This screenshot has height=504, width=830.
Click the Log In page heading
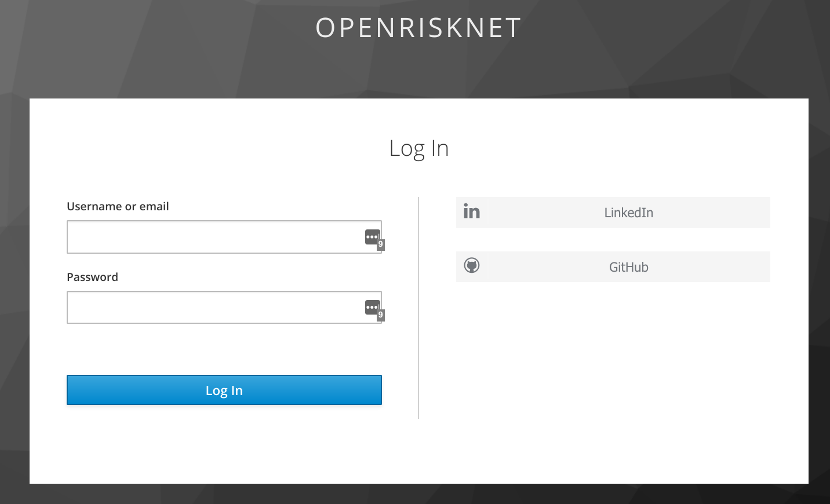tap(418, 149)
